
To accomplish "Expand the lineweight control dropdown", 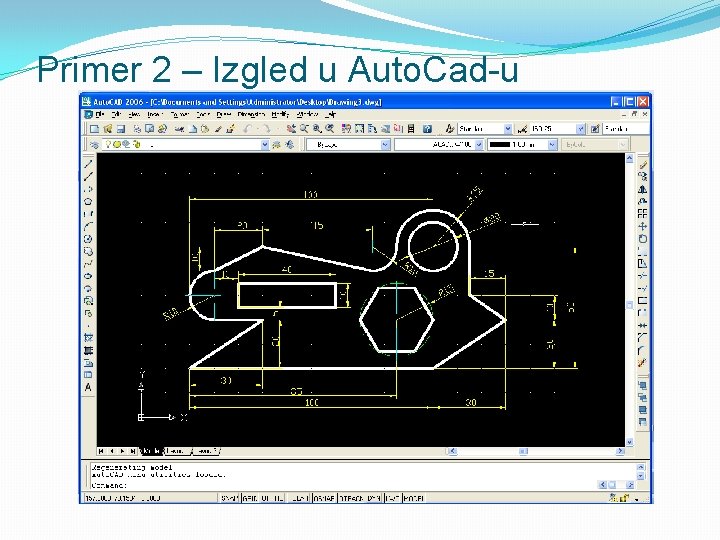I will [552, 145].
